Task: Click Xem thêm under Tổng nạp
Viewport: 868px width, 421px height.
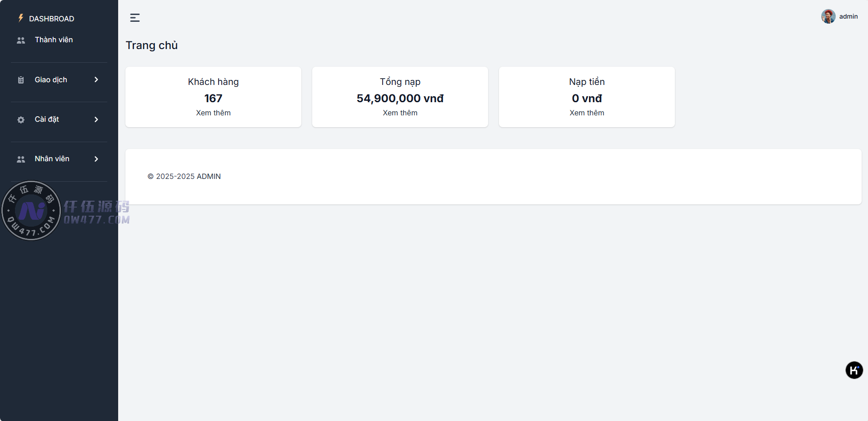Action: pyautogui.click(x=400, y=113)
